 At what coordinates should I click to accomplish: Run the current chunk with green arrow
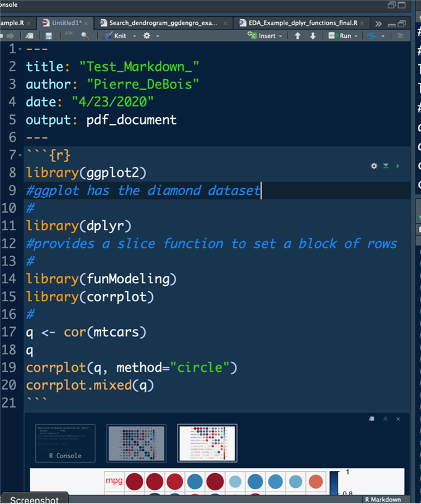pyautogui.click(x=398, y=166)
